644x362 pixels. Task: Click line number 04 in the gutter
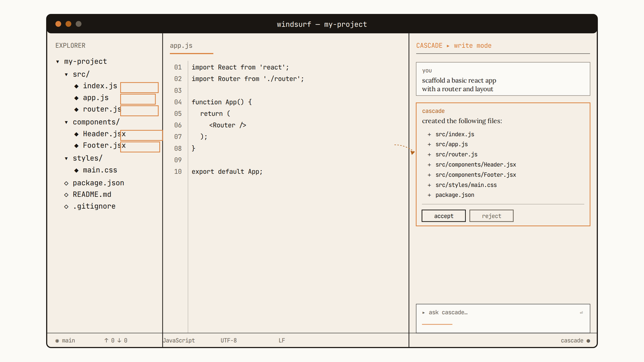[178, 102]
